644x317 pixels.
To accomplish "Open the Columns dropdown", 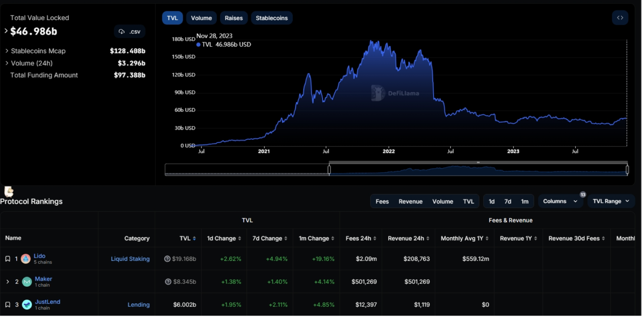I will pos(560,201).
